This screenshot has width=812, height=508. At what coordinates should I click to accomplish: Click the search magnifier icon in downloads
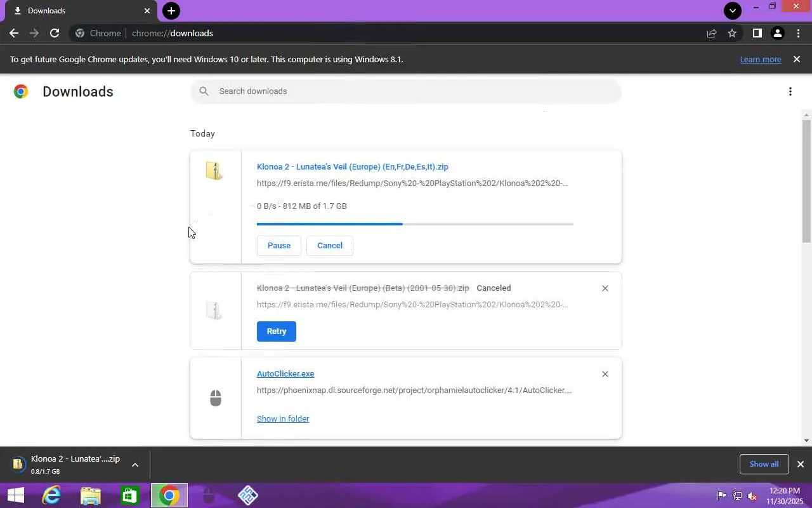tap(204, 91)
